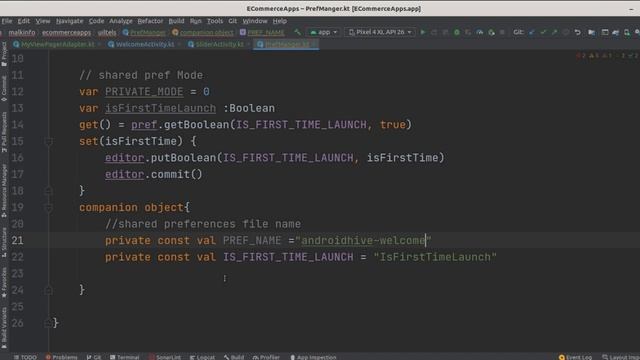The height and width of the screenshot is (360, 640).
Task: Close the WelcomeActivity.kt tab
Action: point(179,44)
